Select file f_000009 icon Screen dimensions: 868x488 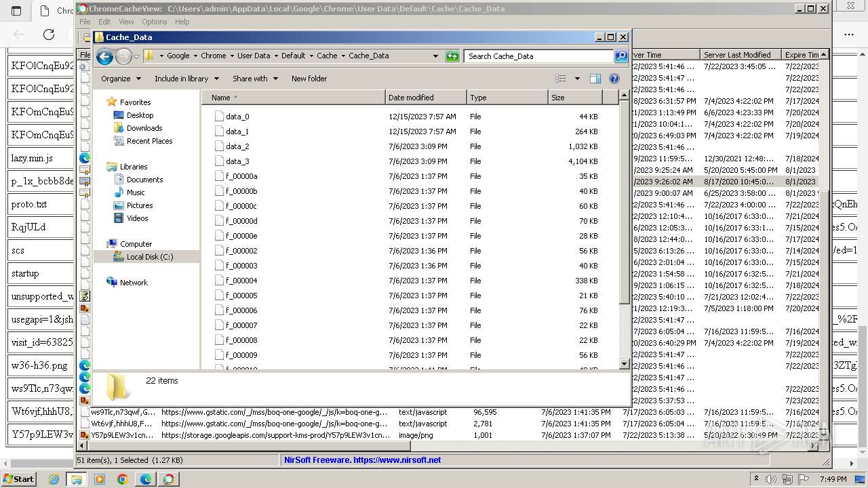(x=219, y=355)
